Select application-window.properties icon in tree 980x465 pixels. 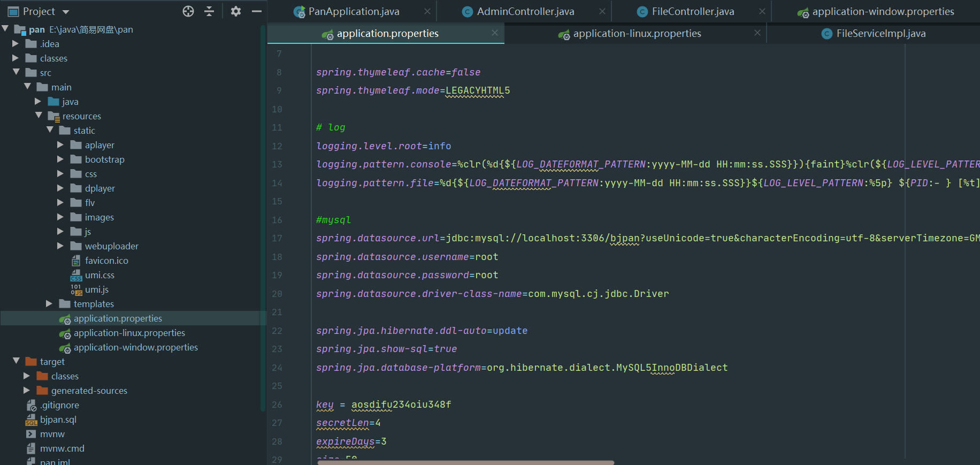tap(65, 348)
